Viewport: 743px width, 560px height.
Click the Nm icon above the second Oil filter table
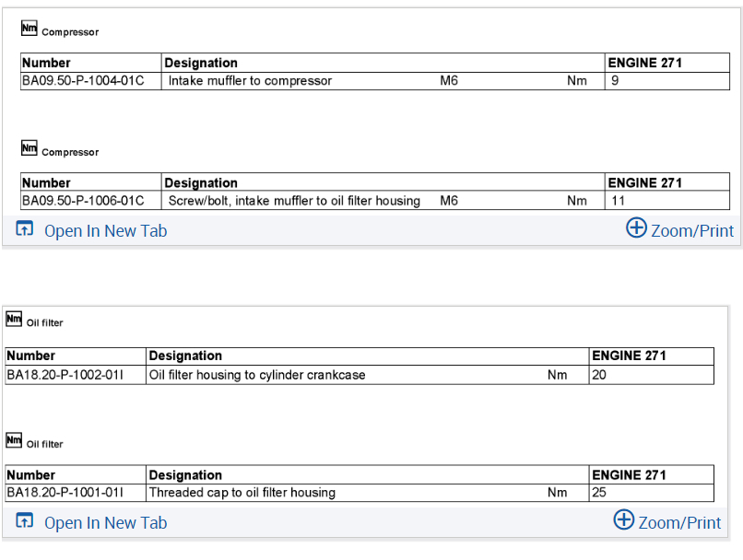coord(14,440)
